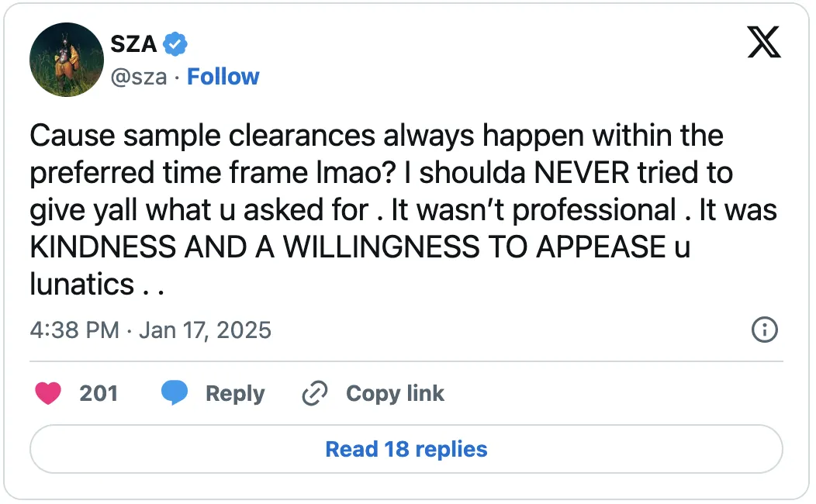816x504 pixels.
Task: Open the @sza handle link
Action: 138,77
